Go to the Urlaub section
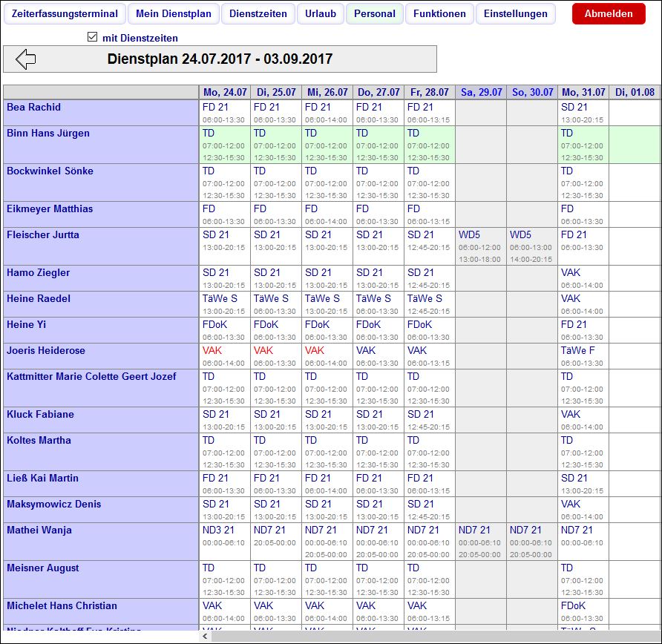 pos(321,13)
